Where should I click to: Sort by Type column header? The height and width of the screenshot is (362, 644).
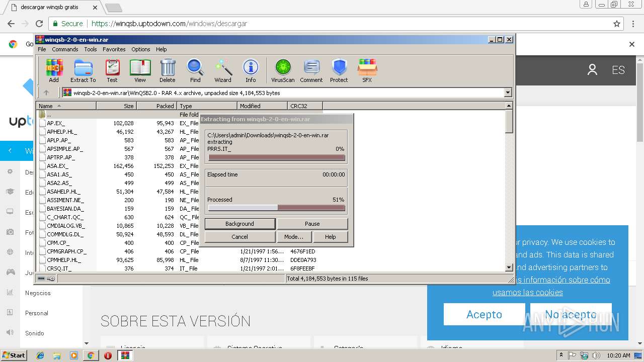tap(207, 106)
